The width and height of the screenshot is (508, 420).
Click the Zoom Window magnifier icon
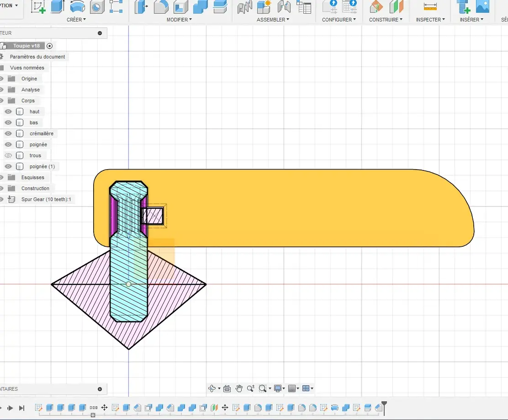click(x=263, y=388)
